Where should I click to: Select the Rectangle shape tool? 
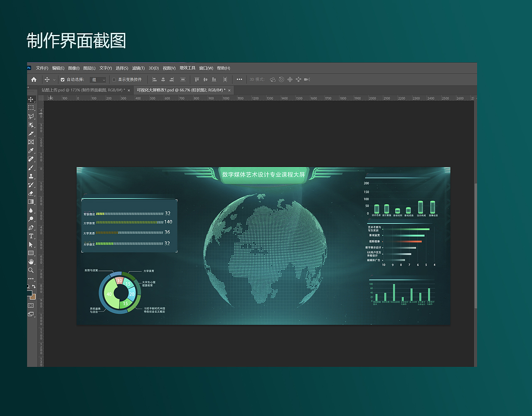(31, 253)
